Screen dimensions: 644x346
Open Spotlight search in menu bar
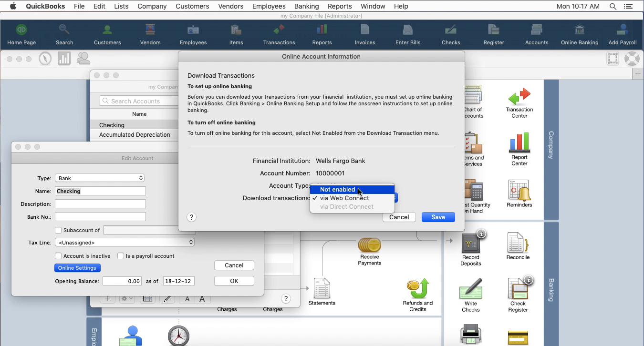click(x=613, y=6)
